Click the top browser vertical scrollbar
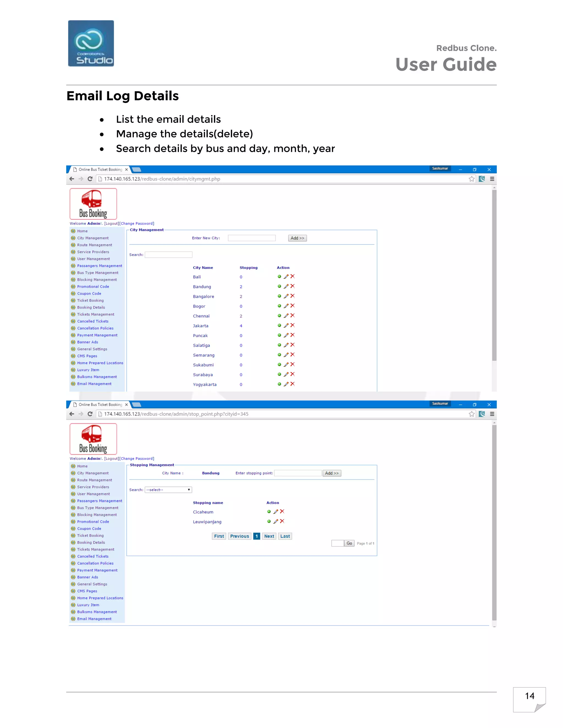The height and width of the screenshot is (728, 563). (x=494, y=275)
